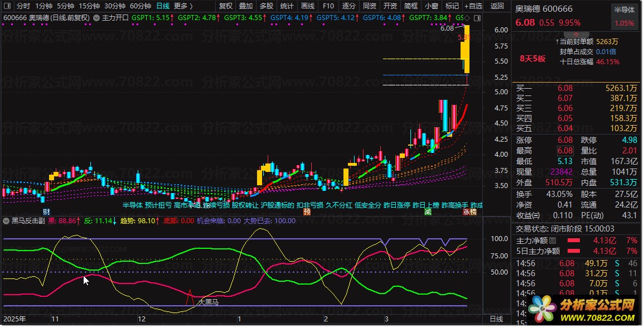The image size is (644, 327).
Task: Add stock via +自选 button
Action: click(x=473, y=6)
